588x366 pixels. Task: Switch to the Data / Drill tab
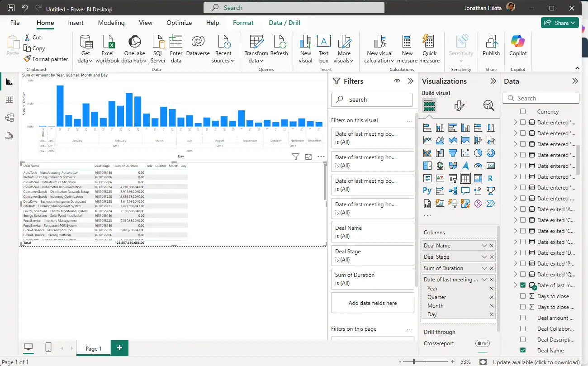[x=284, y=23]
